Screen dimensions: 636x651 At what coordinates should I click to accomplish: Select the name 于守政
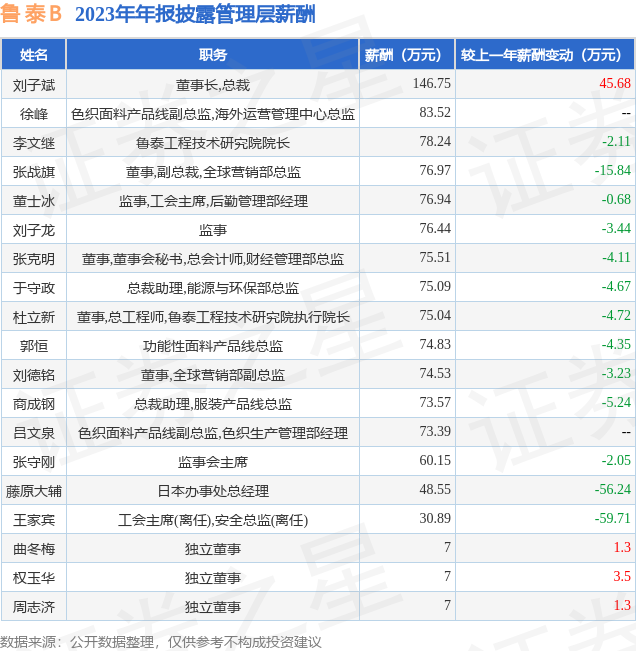tap(34, 288)
